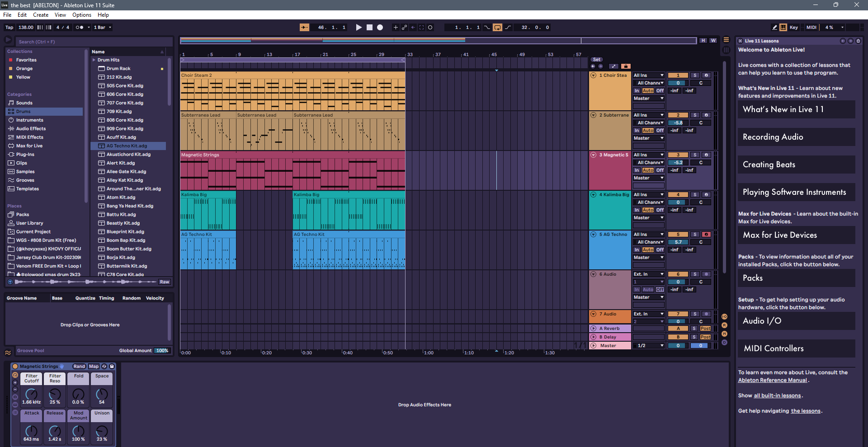Deactivate track 1 Choir Steam activator
This screenshot has width=868, height=447.
(x=678, y=75)
